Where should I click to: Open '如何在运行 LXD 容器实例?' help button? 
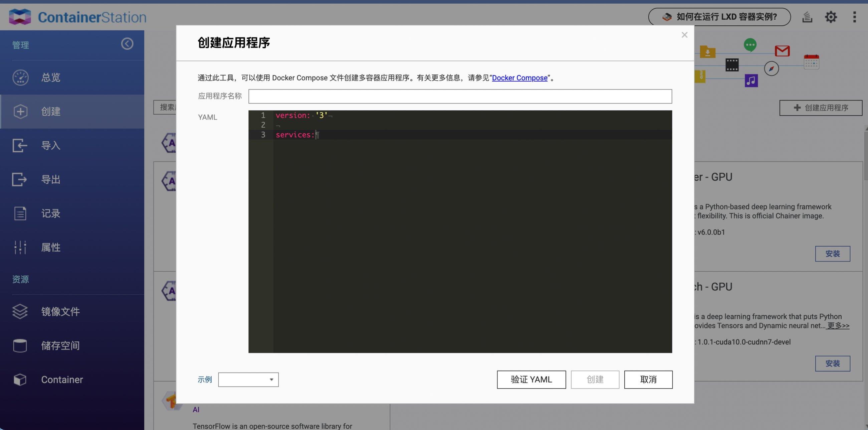click(719, 17)
